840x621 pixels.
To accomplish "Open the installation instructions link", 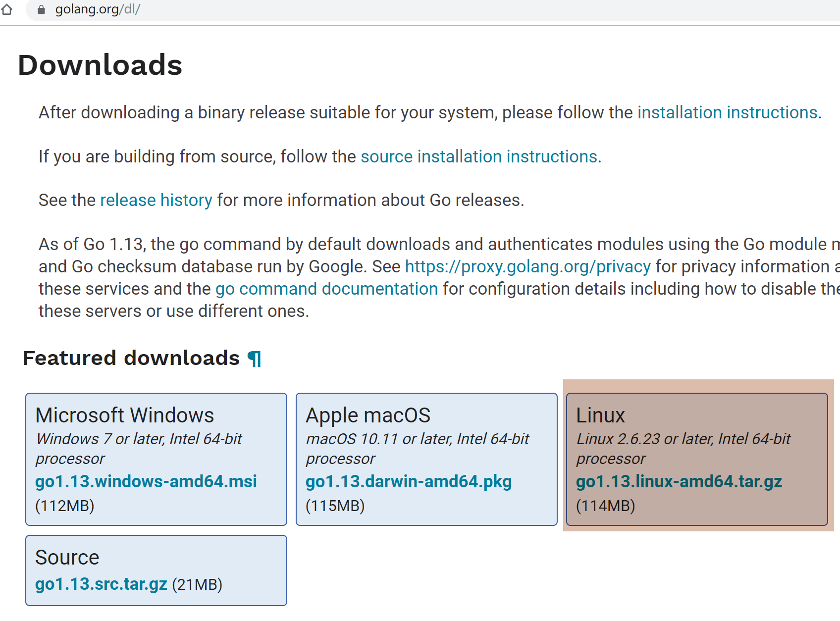I will [x=727, y=112].
